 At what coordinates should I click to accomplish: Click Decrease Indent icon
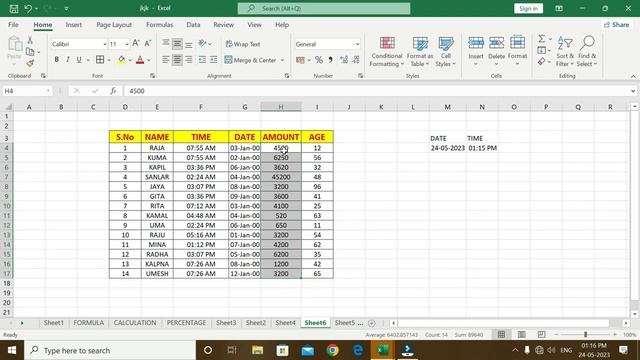(x=202, y=60)
